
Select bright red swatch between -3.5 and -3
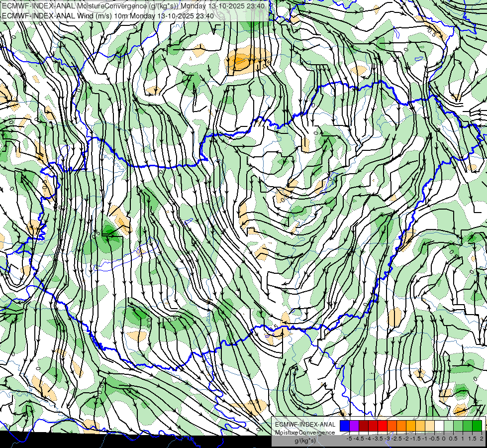coord(383,426)
